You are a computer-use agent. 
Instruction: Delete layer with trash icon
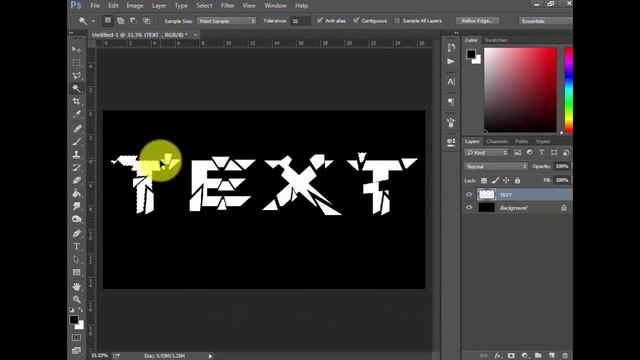tap(565, 356)
